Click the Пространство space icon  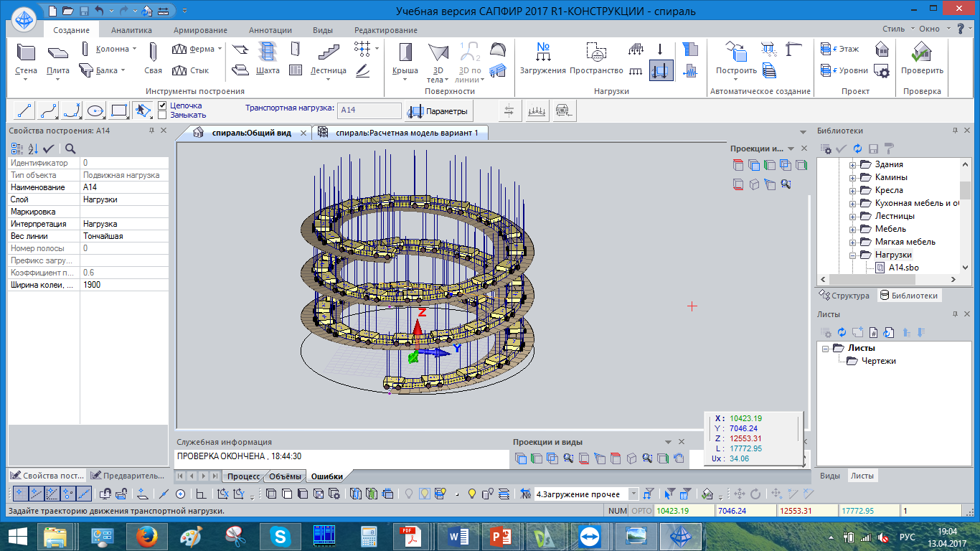[x=595, y=59]
